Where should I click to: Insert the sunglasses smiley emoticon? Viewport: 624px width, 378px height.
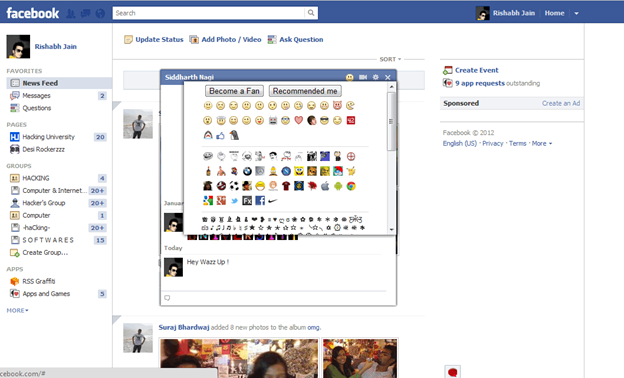(324, 120)
